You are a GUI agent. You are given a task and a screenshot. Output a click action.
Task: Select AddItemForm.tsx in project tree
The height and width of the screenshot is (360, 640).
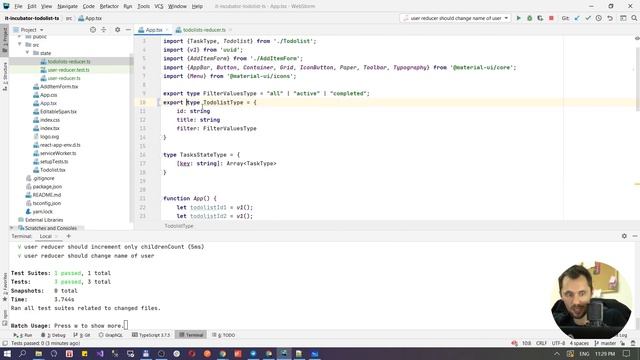point(55,87)
